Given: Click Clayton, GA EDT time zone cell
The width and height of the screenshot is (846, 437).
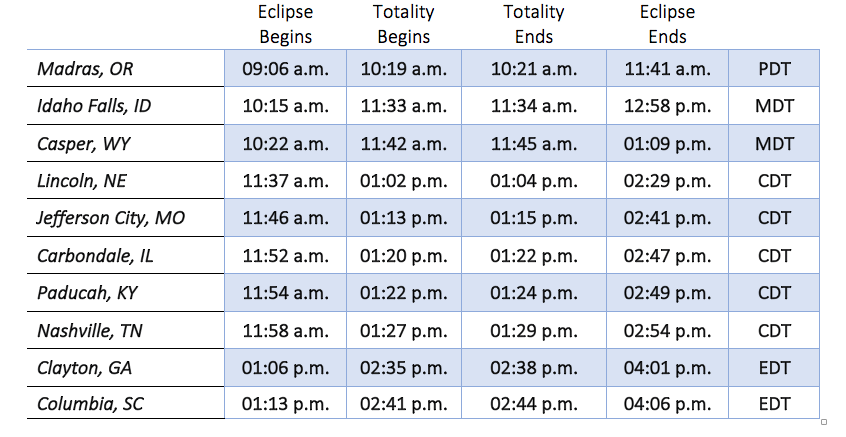Looking at the screenshot, I should [775, 367].
